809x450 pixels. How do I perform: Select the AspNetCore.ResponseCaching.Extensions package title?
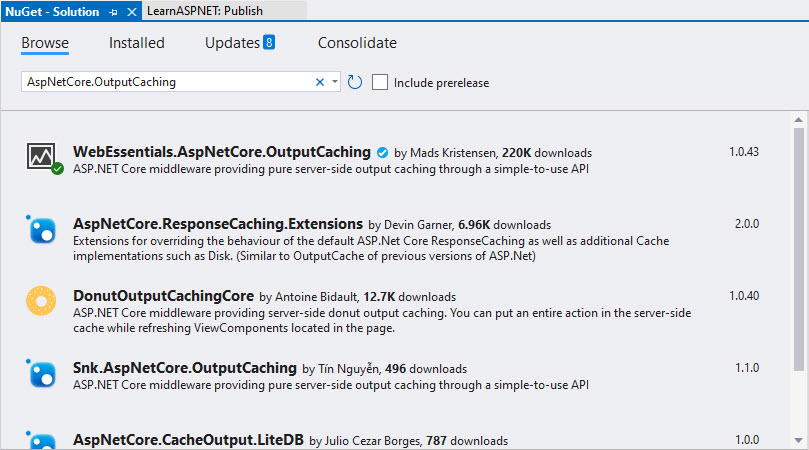218,224
